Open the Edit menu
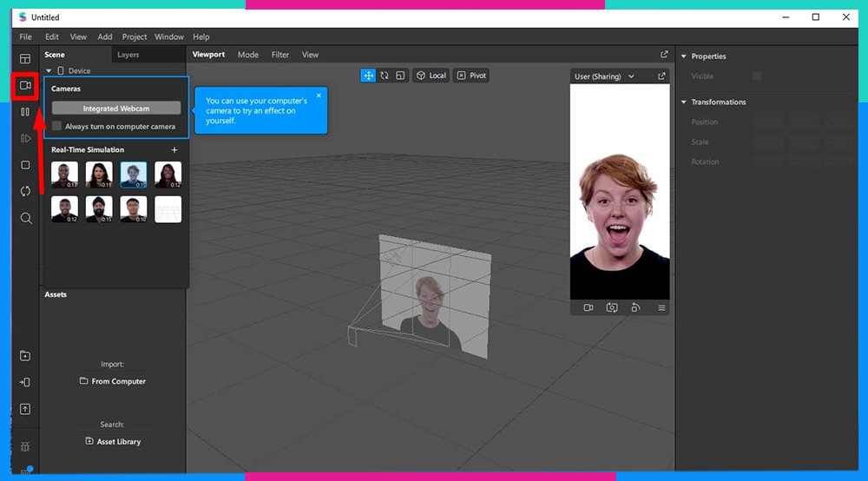The width and height of the screenshot is (868, 481). tap(52, 37)
